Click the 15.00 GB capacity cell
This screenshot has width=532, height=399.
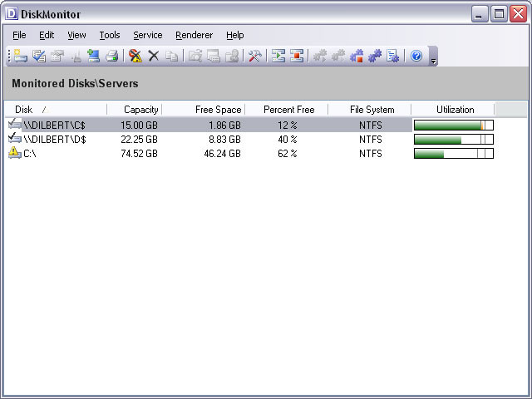139,126
